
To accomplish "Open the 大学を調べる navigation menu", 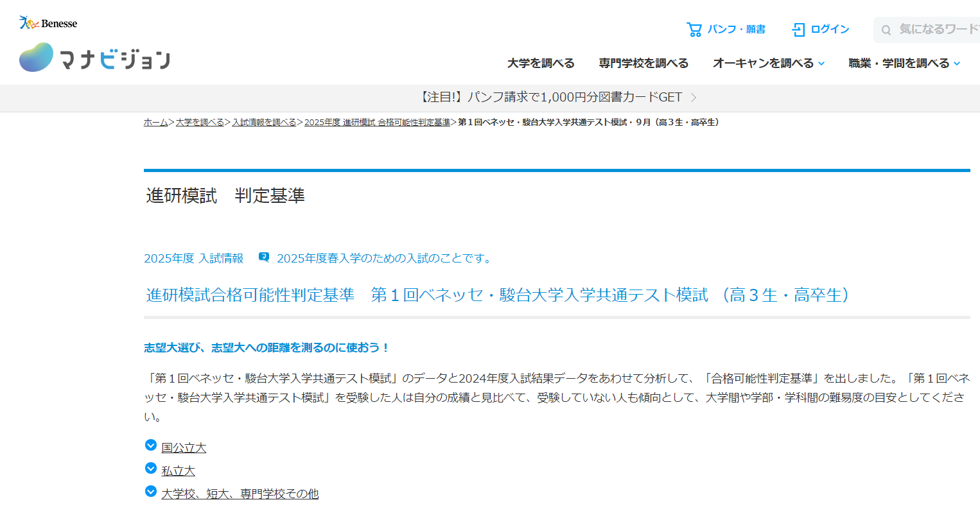I will 540,63.
